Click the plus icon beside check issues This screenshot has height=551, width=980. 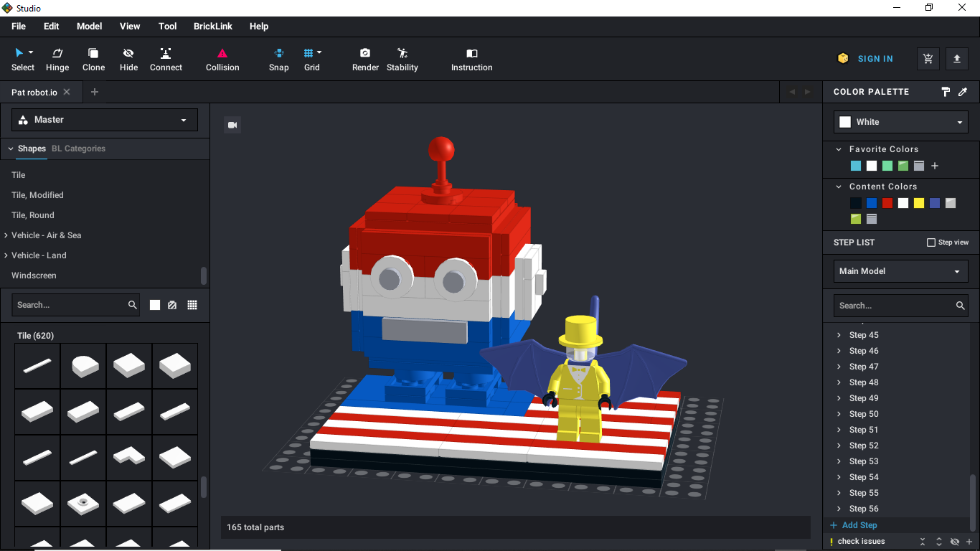point(969,542)
